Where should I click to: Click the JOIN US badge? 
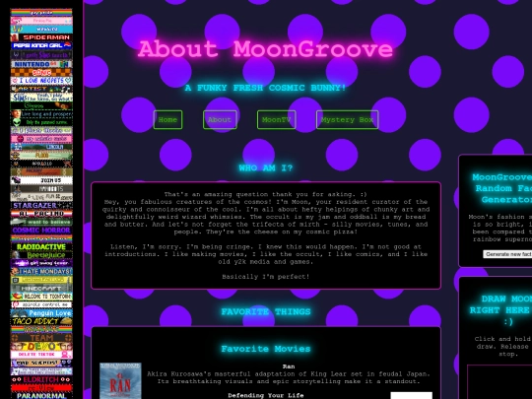click(41, 180)
